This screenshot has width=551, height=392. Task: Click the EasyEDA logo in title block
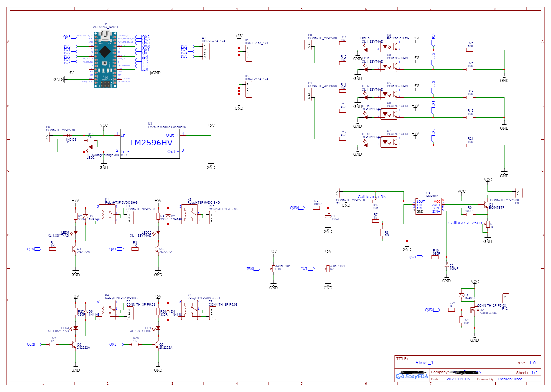412,376
